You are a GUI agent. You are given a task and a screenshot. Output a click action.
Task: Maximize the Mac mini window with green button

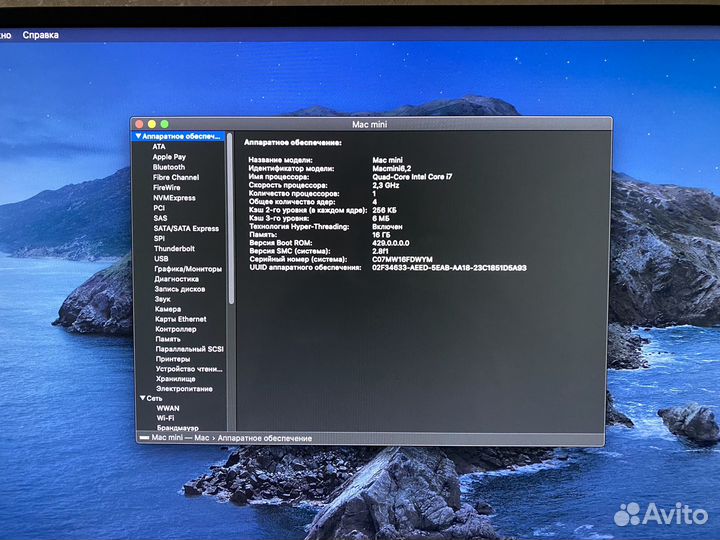pos(164,124)
